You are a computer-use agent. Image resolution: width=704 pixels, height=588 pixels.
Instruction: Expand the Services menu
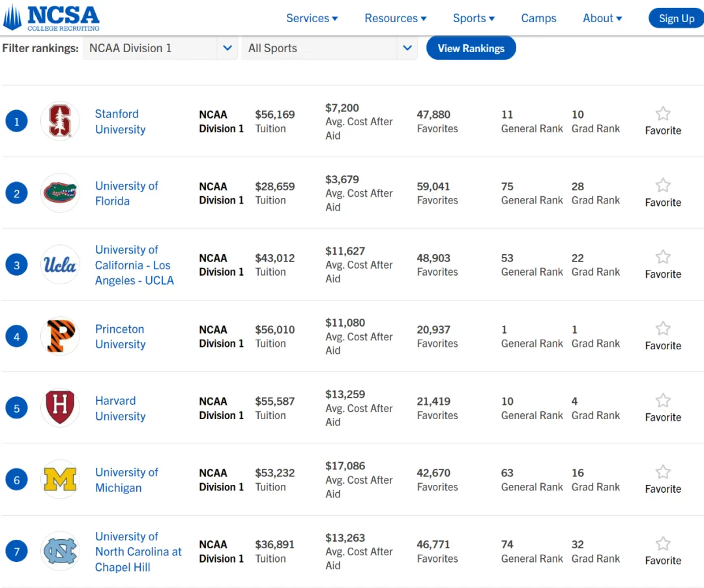312,18
